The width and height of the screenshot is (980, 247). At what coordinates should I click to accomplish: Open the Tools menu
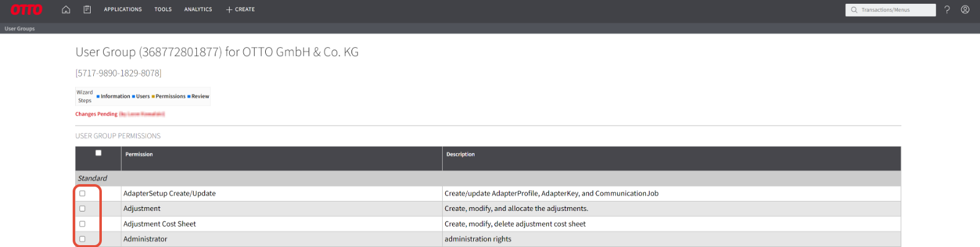[163, 9]
